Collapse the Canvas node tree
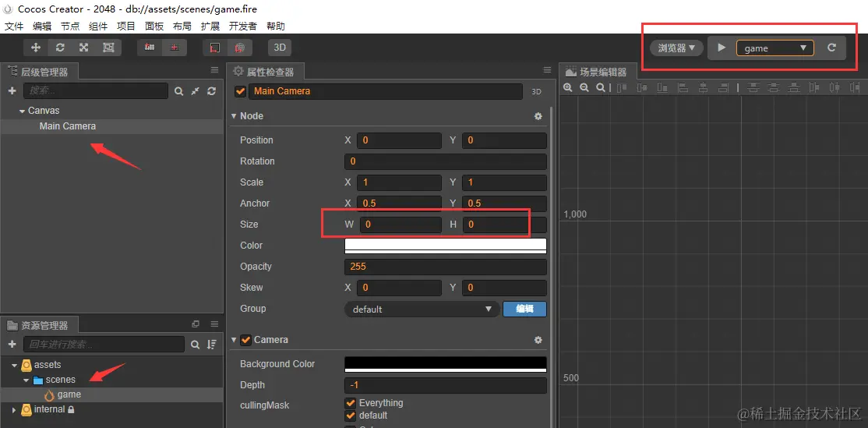 coord(22,111)
